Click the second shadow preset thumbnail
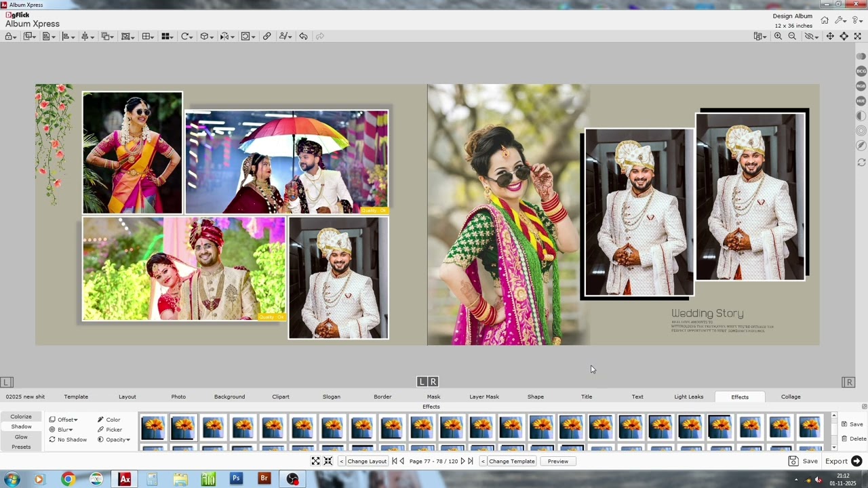 tap(183, 427)
